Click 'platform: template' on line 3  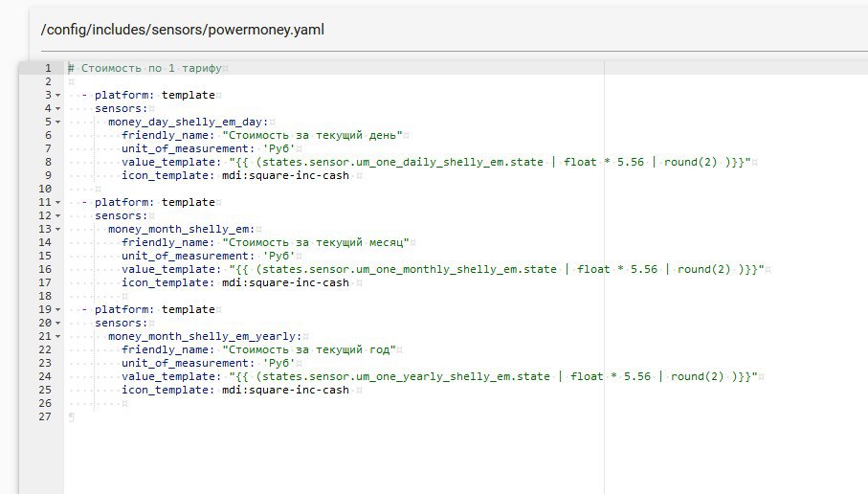(154, 95)
